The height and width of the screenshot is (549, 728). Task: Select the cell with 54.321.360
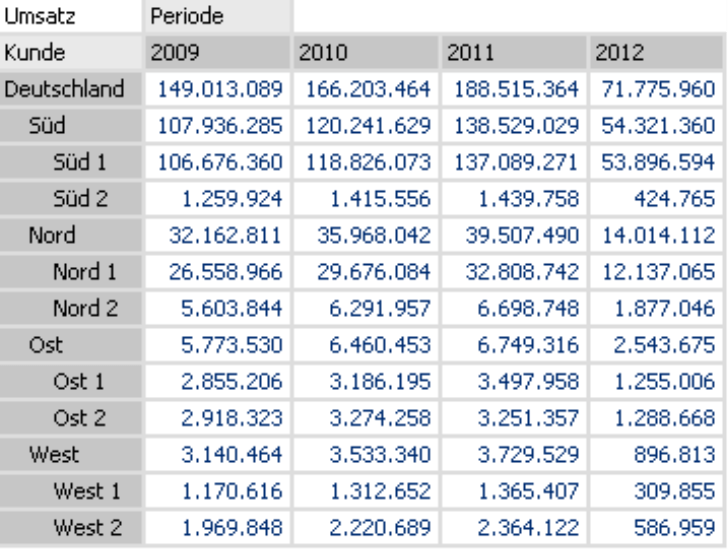tap(656, 125)
